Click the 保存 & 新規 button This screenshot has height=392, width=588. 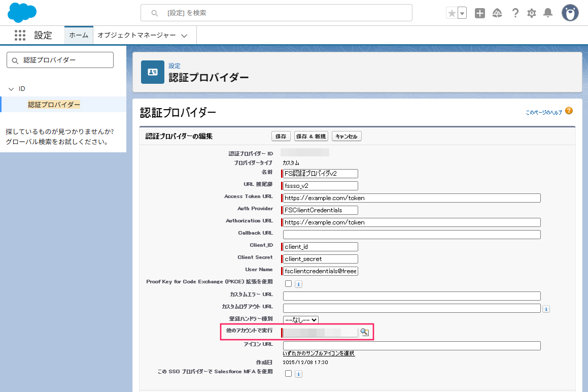[312, 136]
